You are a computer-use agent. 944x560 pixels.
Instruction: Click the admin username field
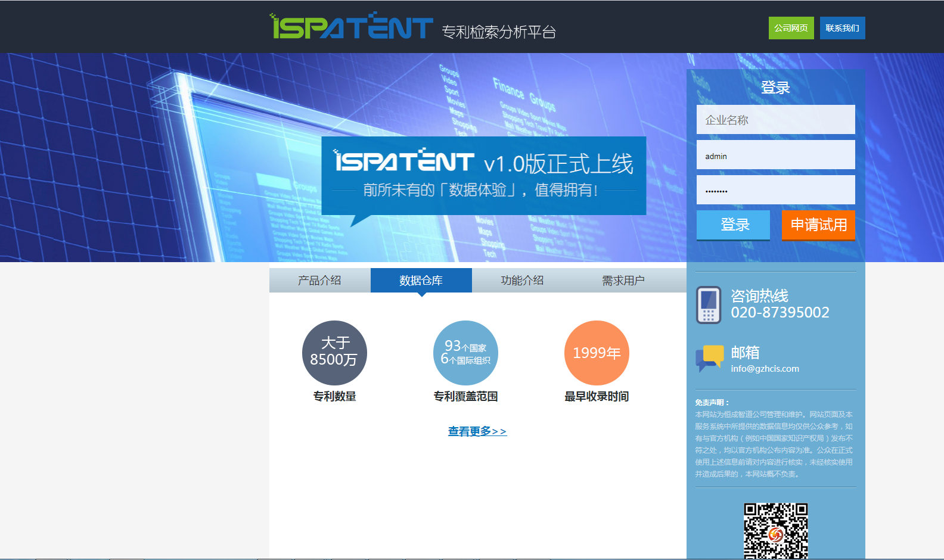pos(775,155)
